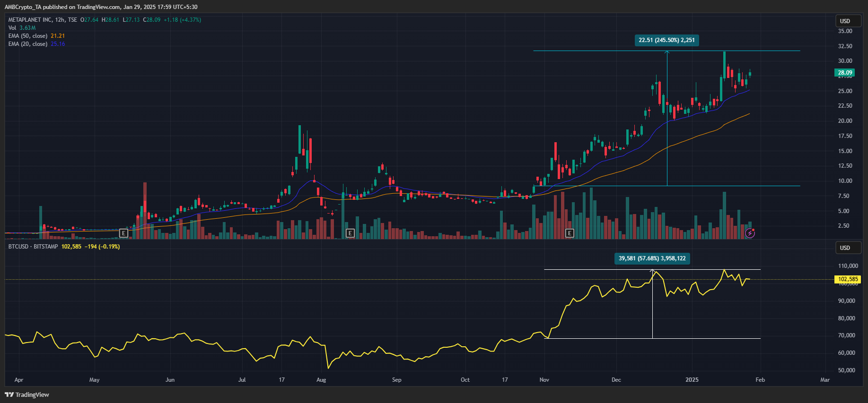
Task: Click the Mar label on time axis
Action: 825,380
